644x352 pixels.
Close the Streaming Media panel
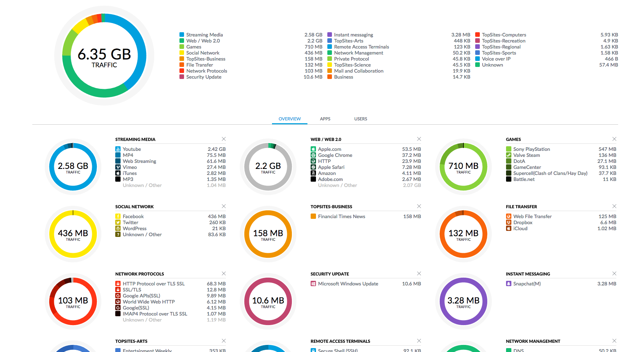point(224,139)
